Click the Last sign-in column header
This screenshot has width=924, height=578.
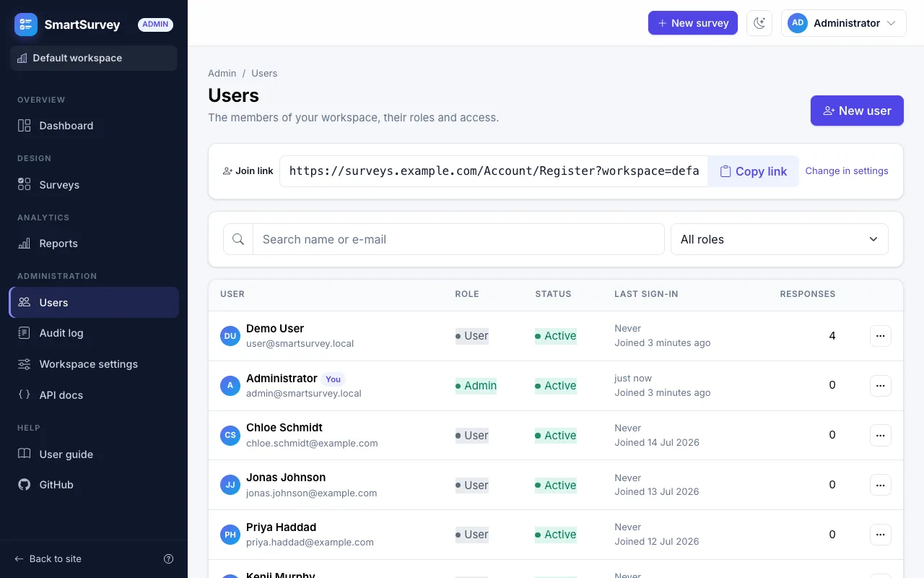646,294
